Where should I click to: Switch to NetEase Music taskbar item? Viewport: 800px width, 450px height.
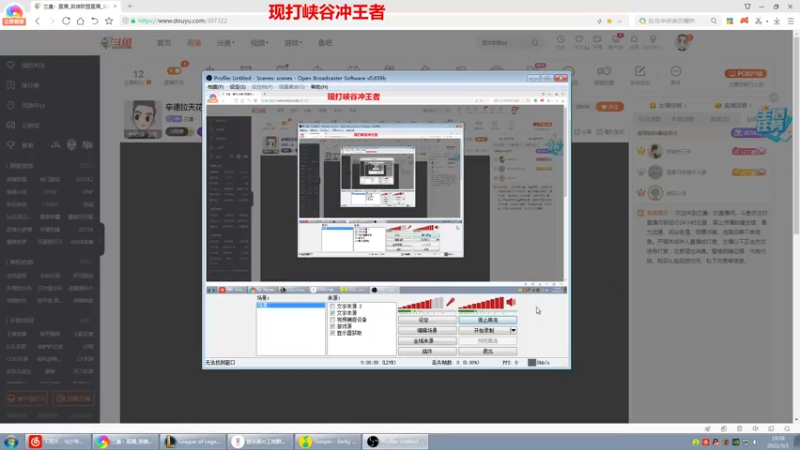pyautogui.click(x=57, y=441)
